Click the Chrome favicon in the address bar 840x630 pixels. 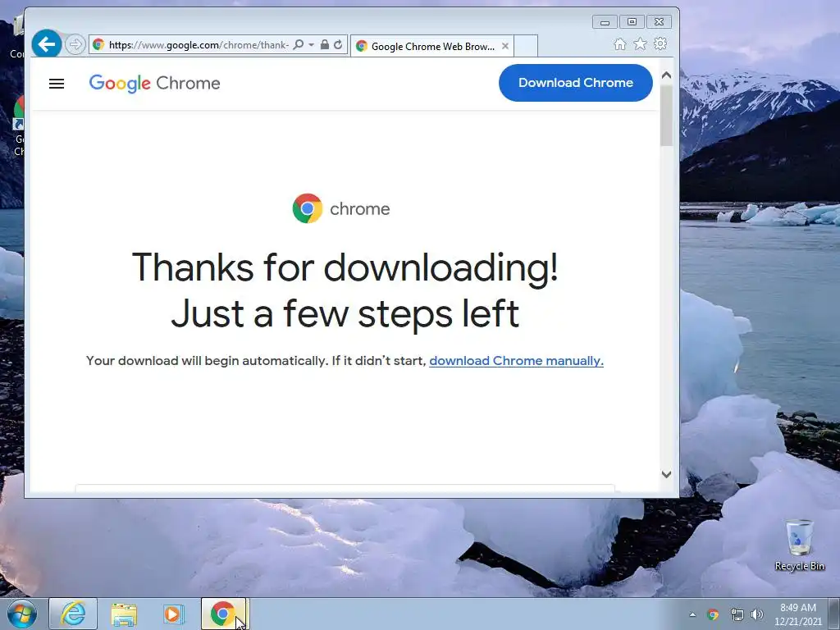pyautogui.click(x=98, y=44)
